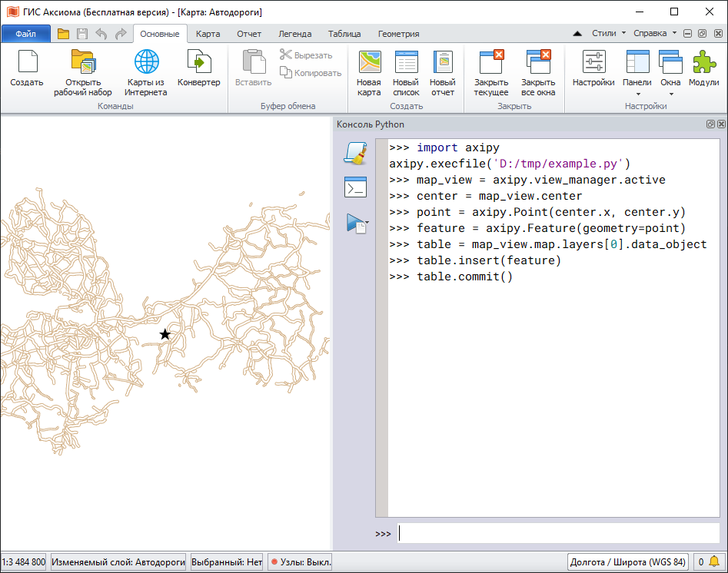Toggle node snapping in status bar
Viewport: 728px width, 573px height.
(301, 562)
